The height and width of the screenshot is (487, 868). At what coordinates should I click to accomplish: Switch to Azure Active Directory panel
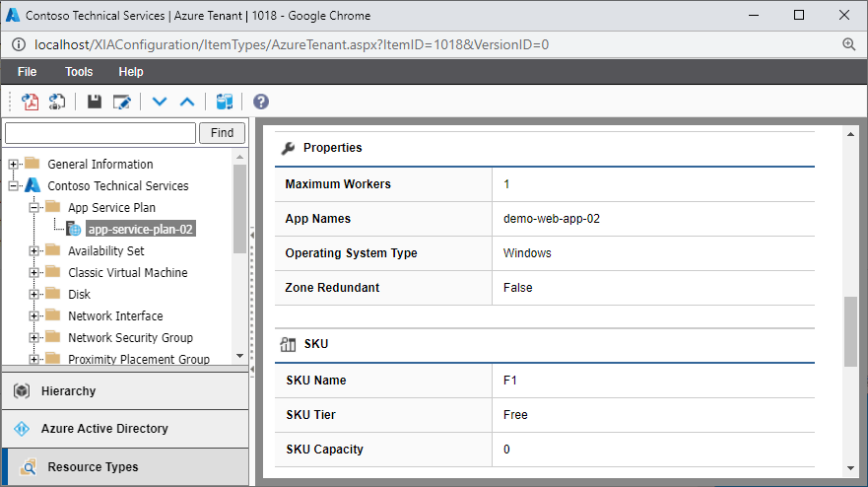click(125, 429)
